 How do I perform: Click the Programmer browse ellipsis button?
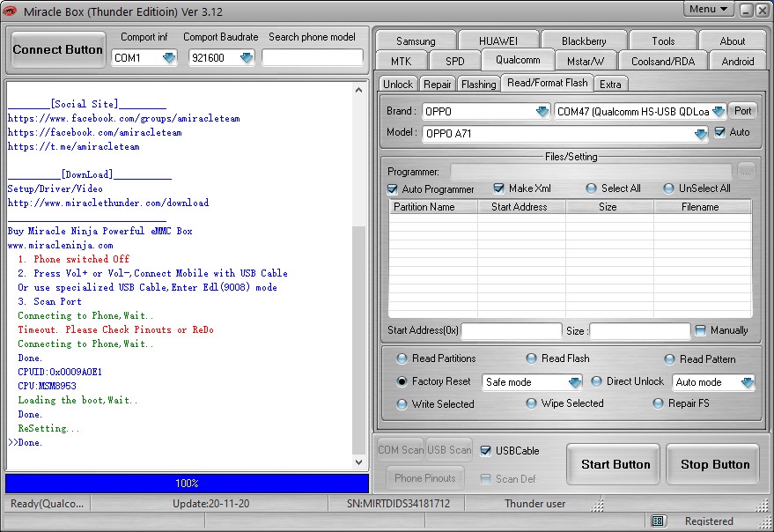(x=746, y=172)
